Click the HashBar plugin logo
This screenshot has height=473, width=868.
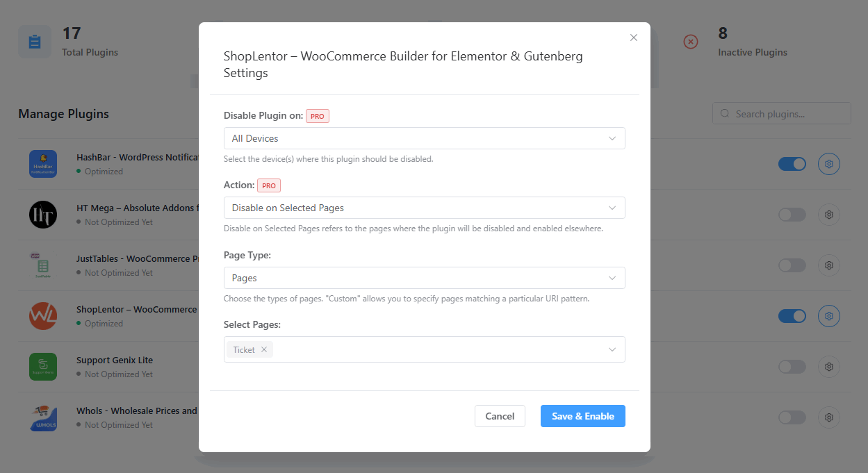43,164
